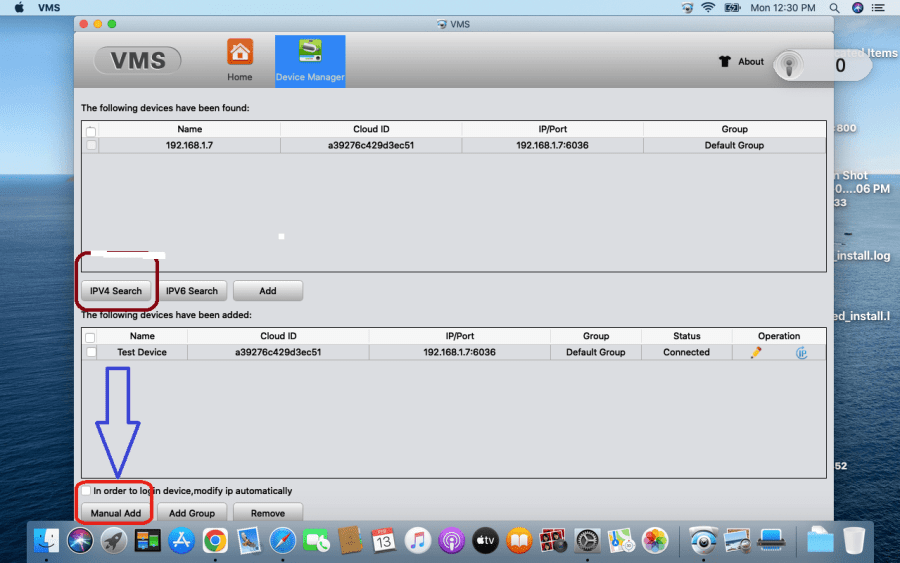The width and height of the screenshot is (900, 563).
Task: Open Google Chrome from the Dock
Action: (215, 541)
